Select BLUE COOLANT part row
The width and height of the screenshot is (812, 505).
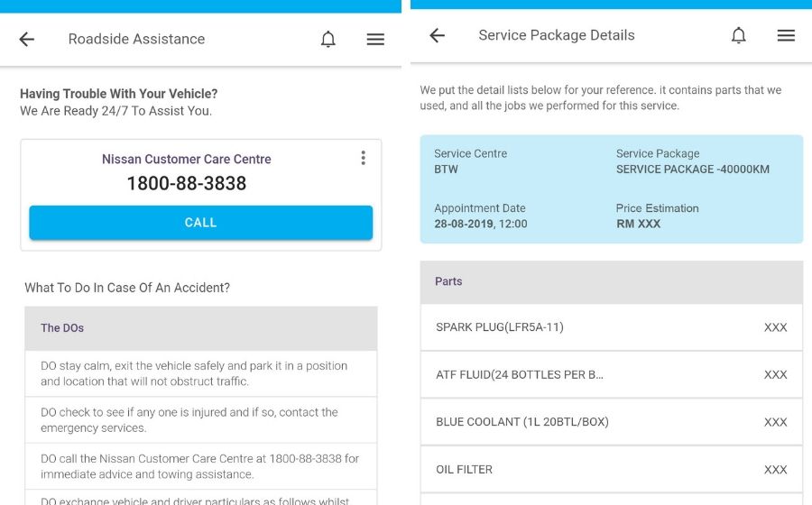tap(611, 422)
